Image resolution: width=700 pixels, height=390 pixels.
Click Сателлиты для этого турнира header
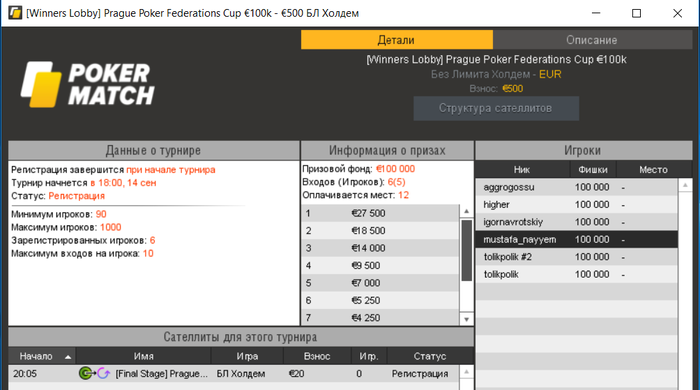coord(241,337)
